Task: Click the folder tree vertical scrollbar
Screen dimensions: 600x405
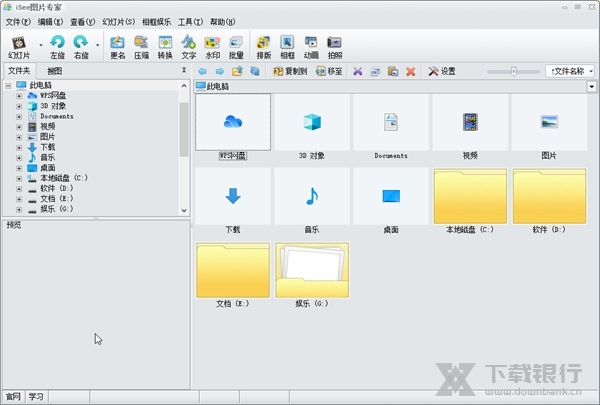Action: tap(184, 129)
